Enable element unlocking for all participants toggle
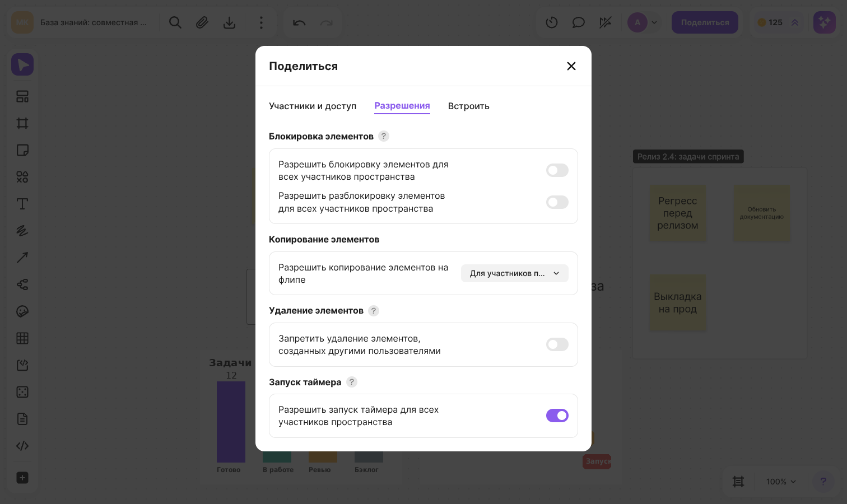This screenshot has height=504, width=847. pyautogui.click(x=557, y=202)
